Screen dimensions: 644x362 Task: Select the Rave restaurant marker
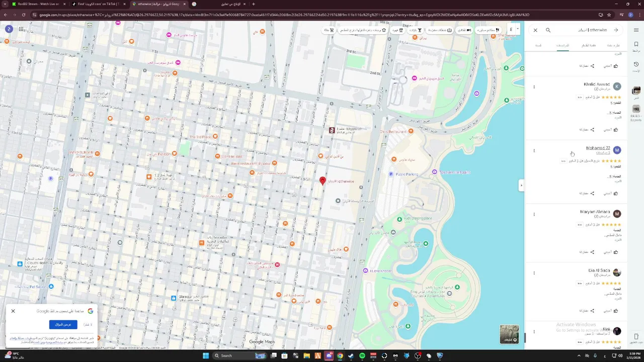[x=274, y=163]
